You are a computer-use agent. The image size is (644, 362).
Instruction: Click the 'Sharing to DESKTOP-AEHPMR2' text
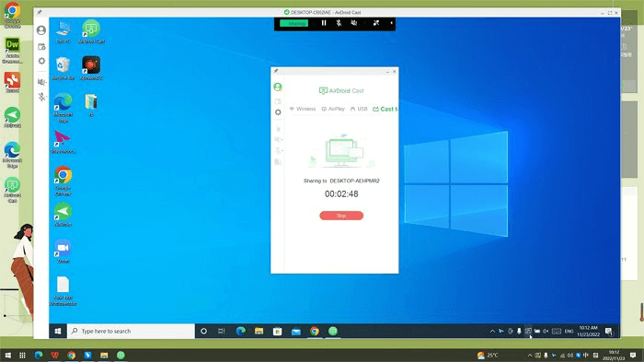(341, 181)
